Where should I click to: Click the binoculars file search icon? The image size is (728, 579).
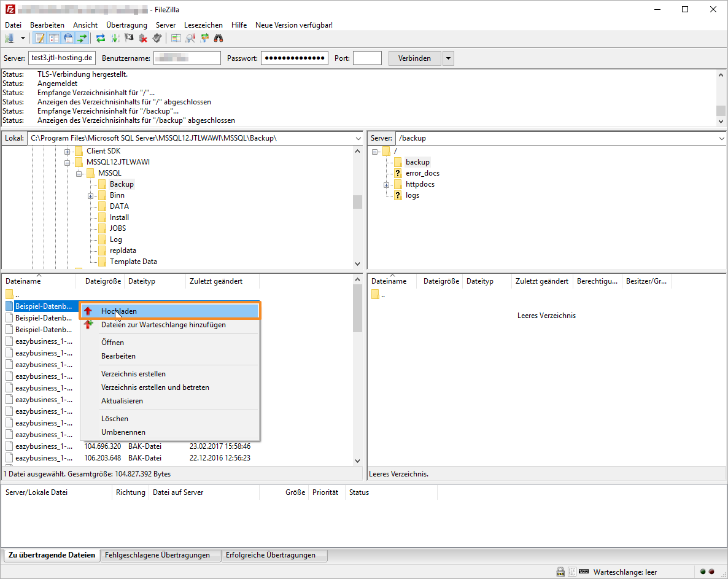pos(218,39)
